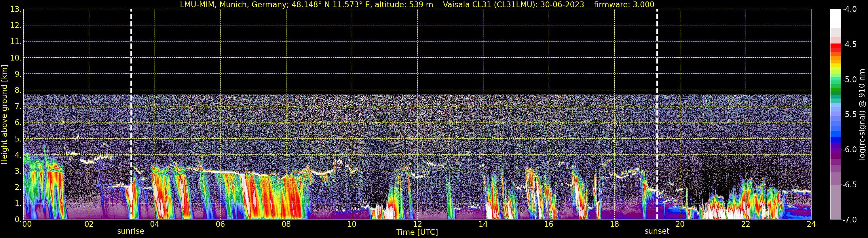Click the '-6.5' colorbar tick label
The image size is (868, 238).
850,185
